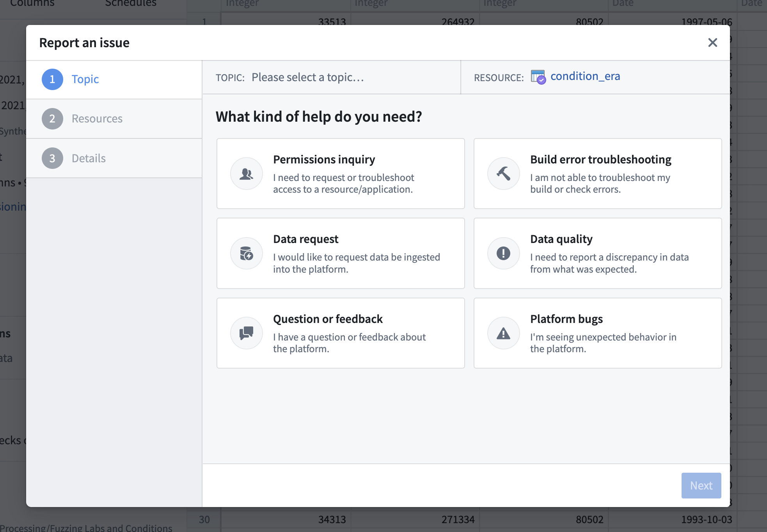Screen dimensions: 767x532
Task: Open the condition_era resource link
Action: [x=585, y=76]
